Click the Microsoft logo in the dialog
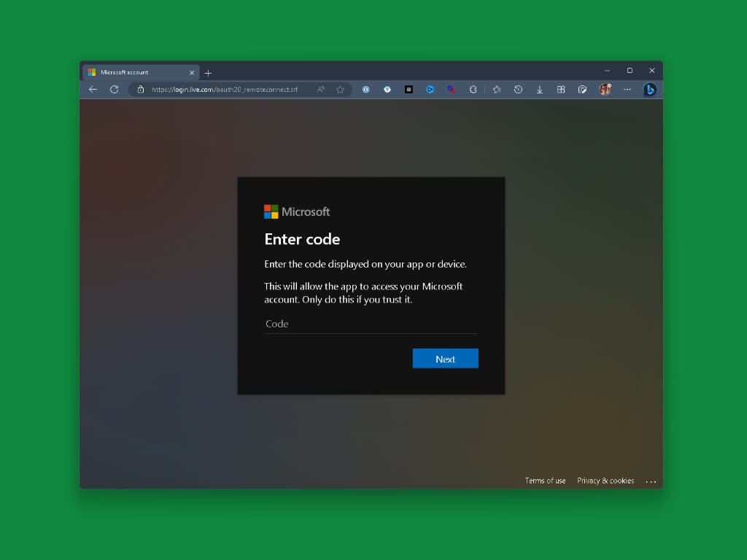The image size is (747, 560). [x=297, y=211]
